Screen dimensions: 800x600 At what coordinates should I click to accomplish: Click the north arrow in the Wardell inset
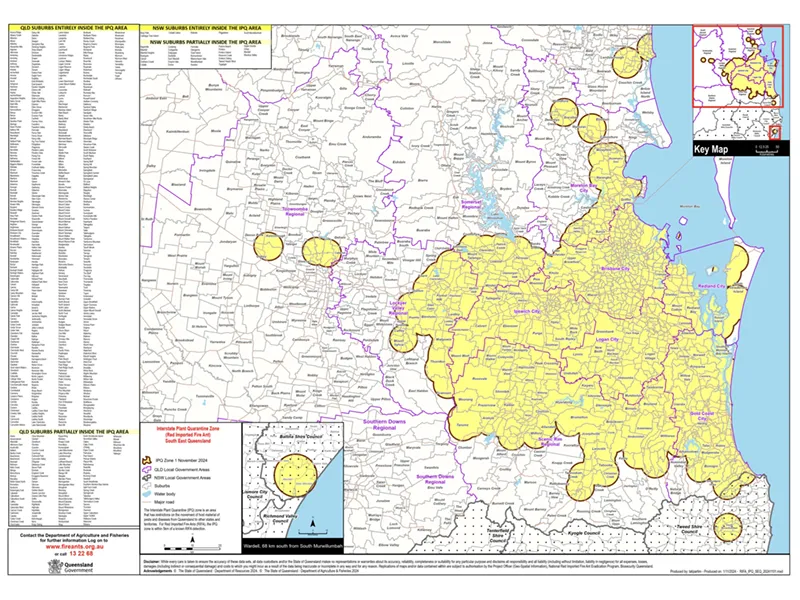click(313, 524)
